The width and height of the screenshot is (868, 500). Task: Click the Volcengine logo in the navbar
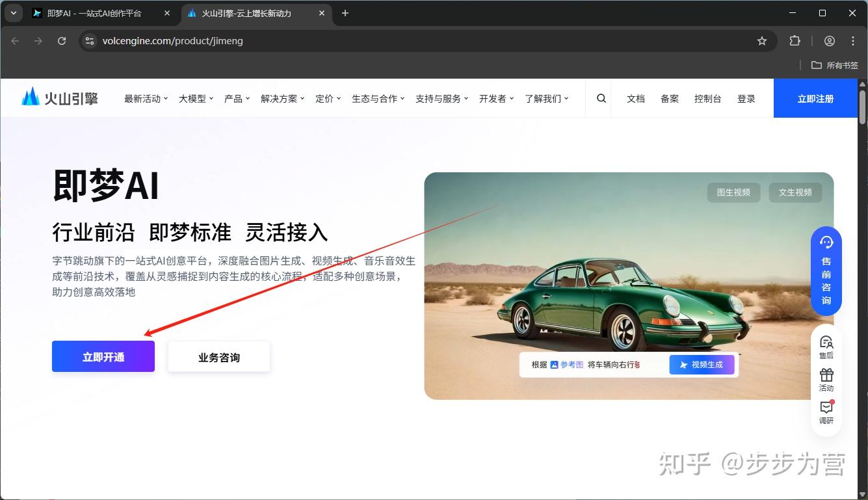tap(60, 98)
